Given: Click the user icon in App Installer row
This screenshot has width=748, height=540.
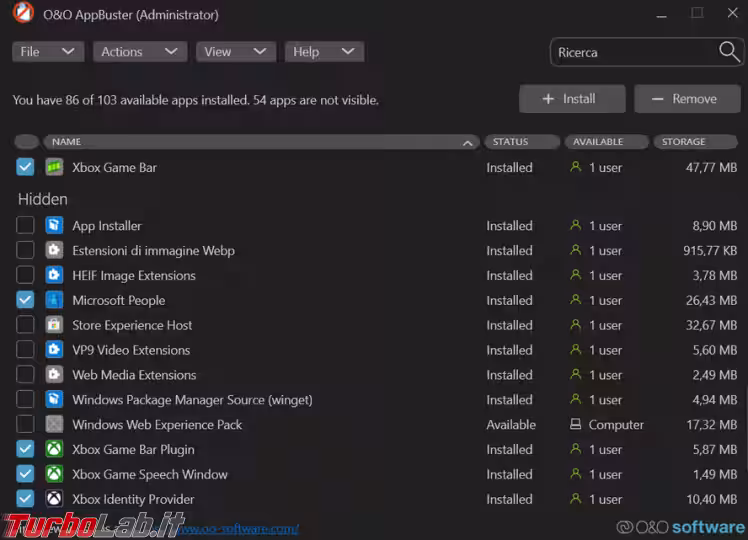Looking at the screenshot, I should click(x=576, y=225).
